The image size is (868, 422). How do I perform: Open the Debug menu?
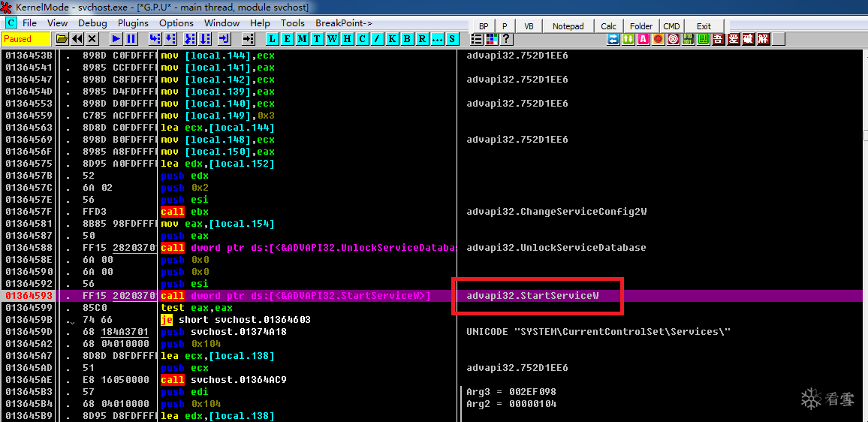point(92,23)
